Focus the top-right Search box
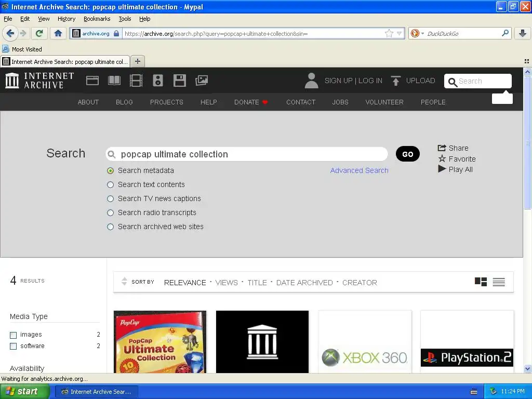Viewport: 532px width, 399px height. pyautogui.click(x=478, y=81)
